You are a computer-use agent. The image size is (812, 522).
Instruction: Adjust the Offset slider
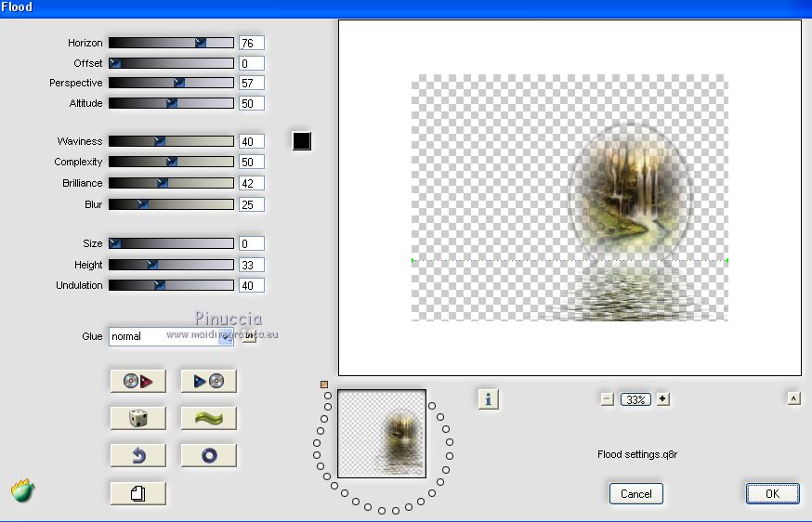click(171, 63)
